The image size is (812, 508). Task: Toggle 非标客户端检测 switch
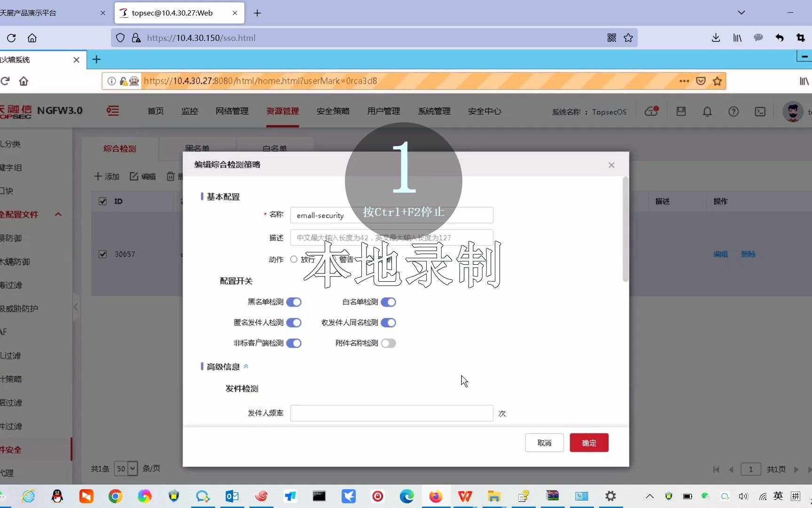[294, 343]
